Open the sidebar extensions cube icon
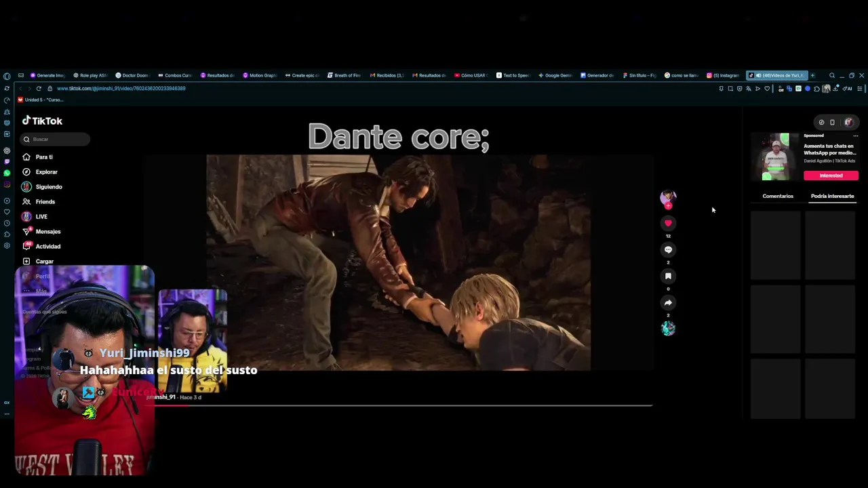This screenshot has height=488, width=868. click(7, 235)
